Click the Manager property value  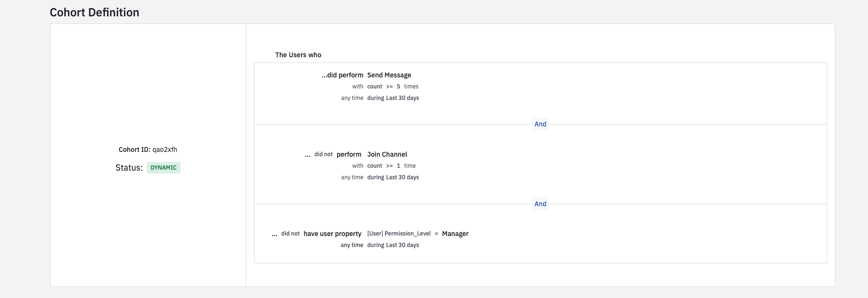pyautogui.click(x=455, y=234)
